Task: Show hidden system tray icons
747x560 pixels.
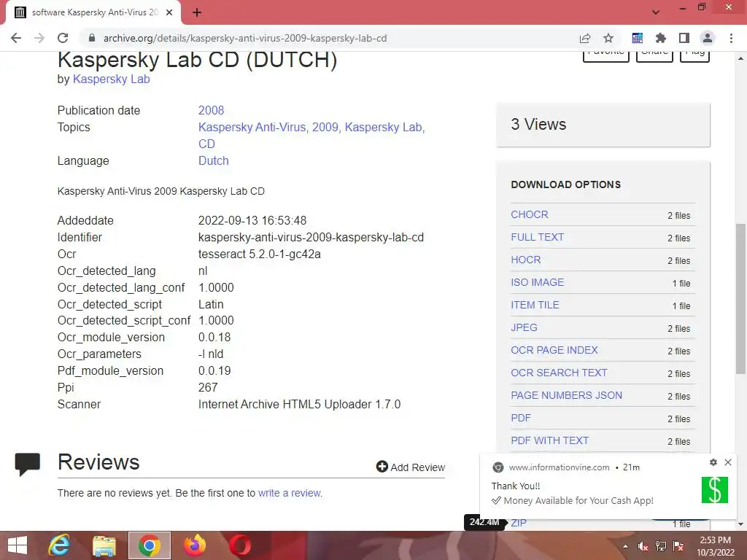Action: tap(625, 547)
